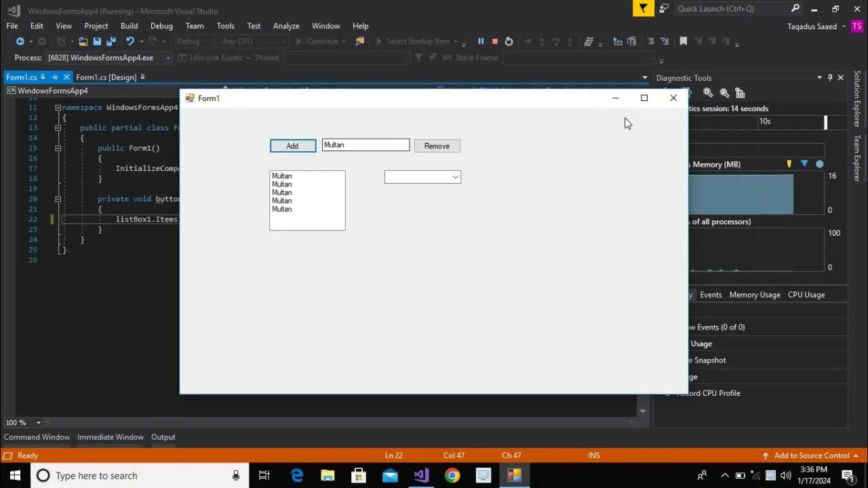The image size is (868, 488).
Task: Close the Form1.cs tab
Action: (66, 77)
